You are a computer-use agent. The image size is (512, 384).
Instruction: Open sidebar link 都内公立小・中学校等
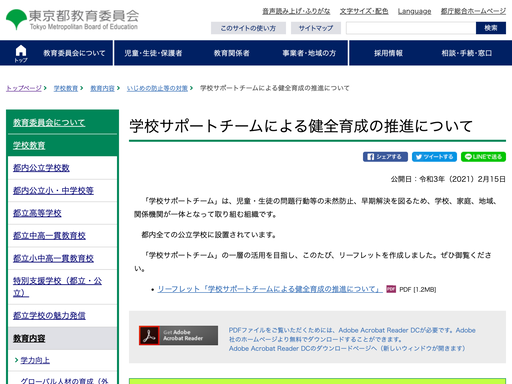(53, 190)
